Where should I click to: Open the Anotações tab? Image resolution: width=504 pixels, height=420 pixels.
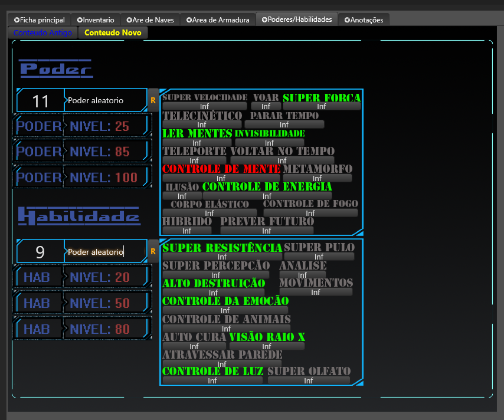[x=364, y=20]
